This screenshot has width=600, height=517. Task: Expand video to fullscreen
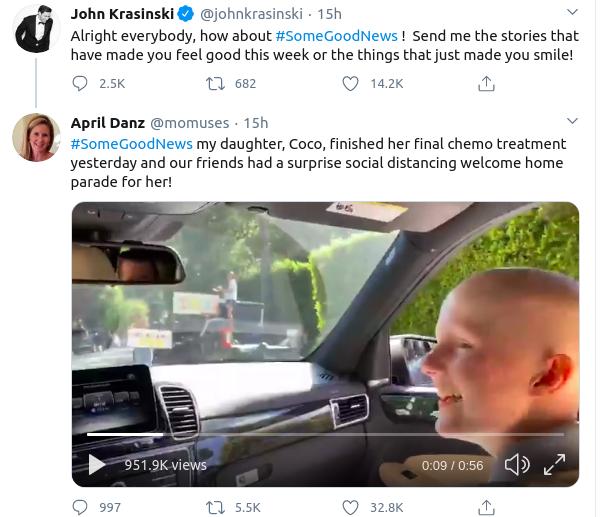coord(554,464)
